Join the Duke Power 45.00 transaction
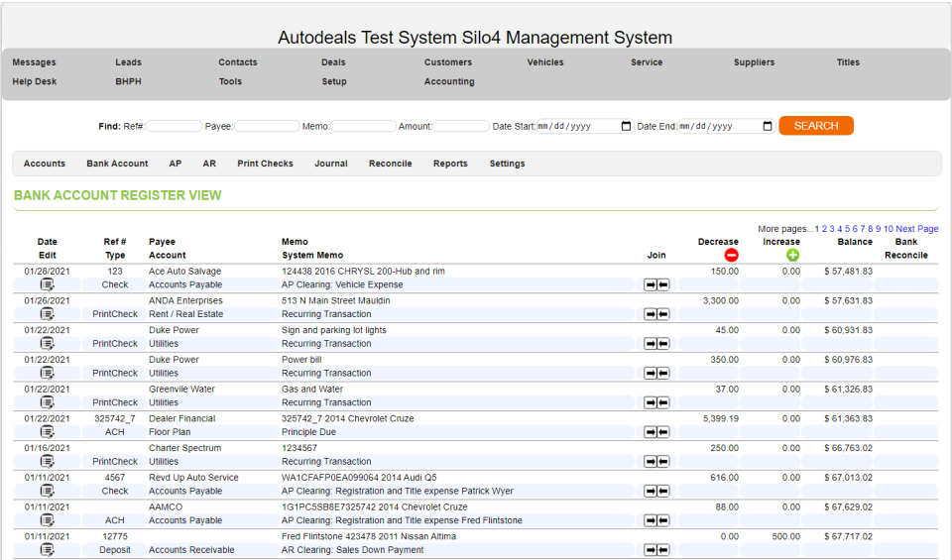 pyautogui.click(x=656, y=343)
